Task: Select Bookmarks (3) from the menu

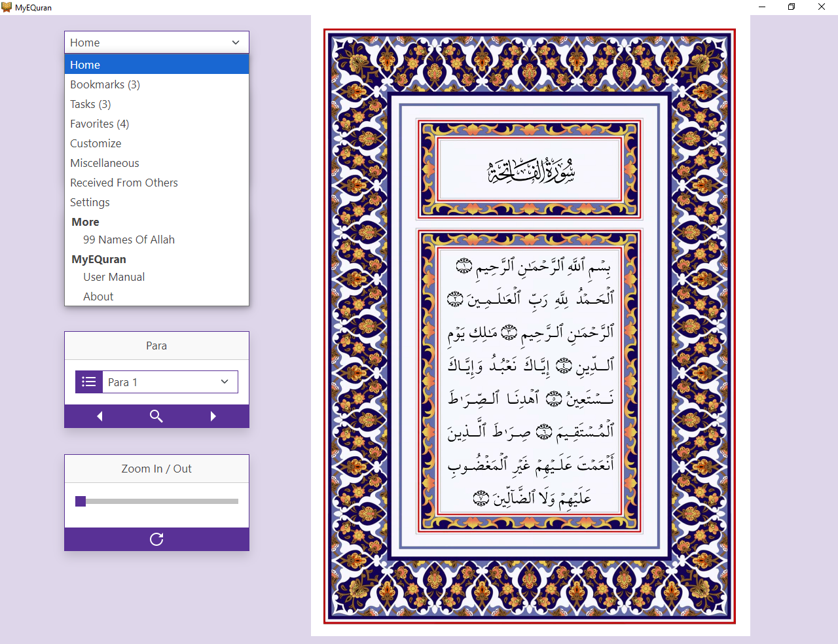Action: pos(105,84)
